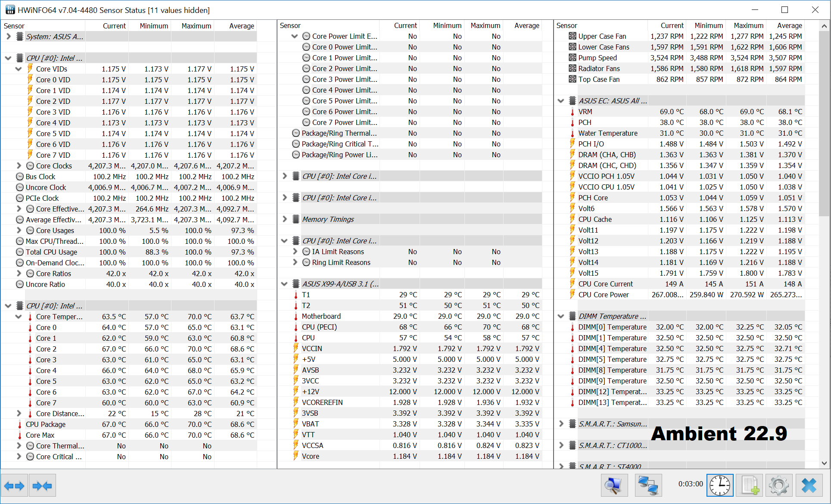Select the Water Temperature row
This screenshot has width=831, height=504.
[607, 133]
